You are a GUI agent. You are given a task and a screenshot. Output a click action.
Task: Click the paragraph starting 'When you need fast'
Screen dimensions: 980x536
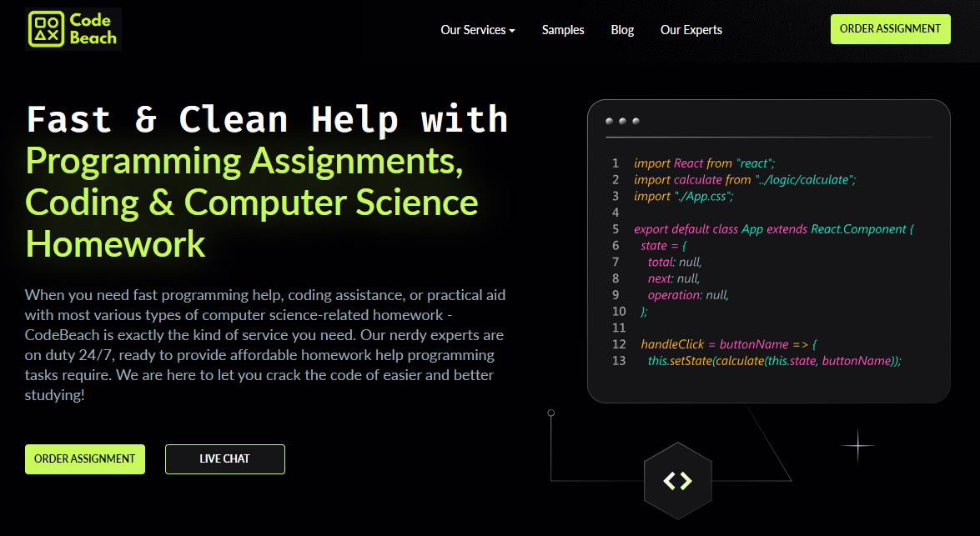pyautogui.click(x=265, y=345)
